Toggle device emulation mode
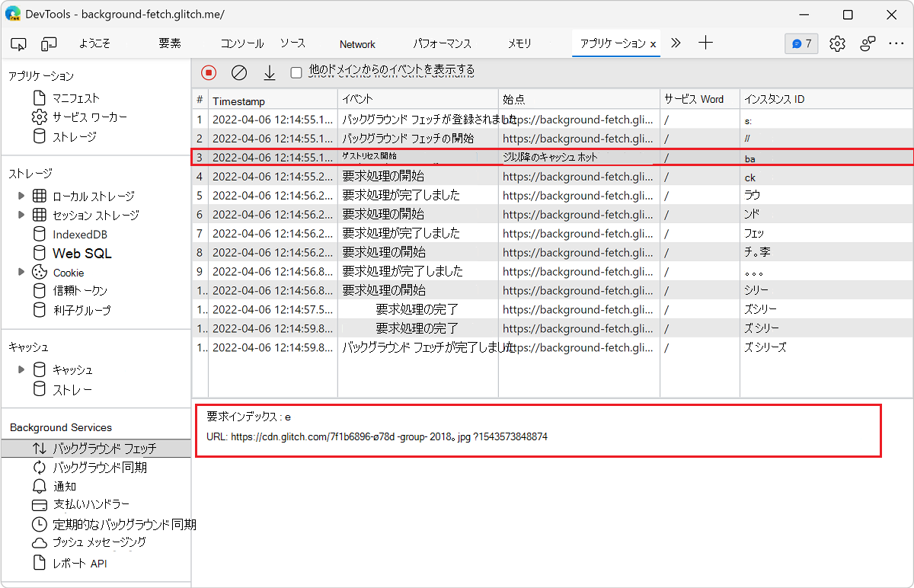The height and width of the screenshot is (588, 914). pos(49,43)
